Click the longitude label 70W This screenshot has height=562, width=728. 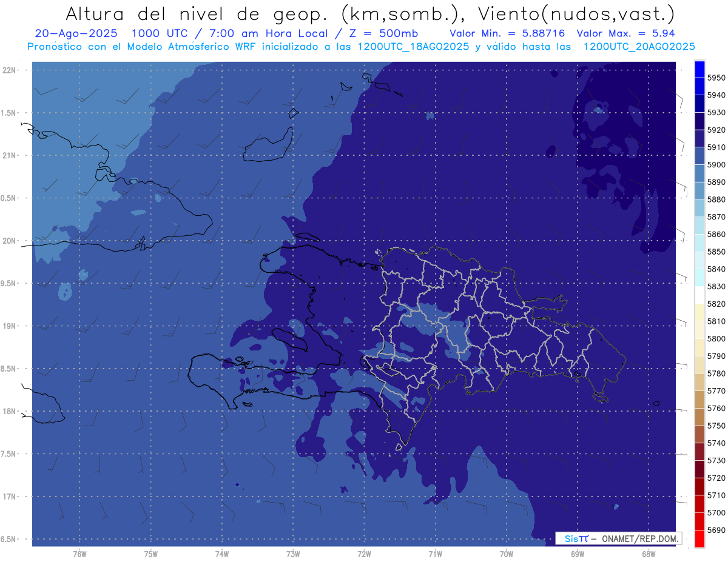point(507,554)
